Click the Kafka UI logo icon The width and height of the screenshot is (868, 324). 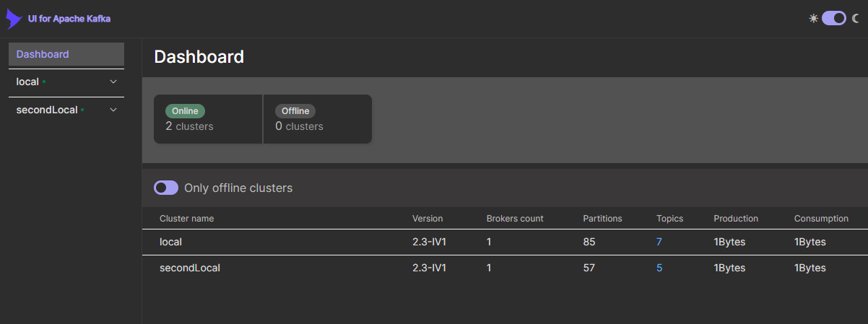pos(13,19)
